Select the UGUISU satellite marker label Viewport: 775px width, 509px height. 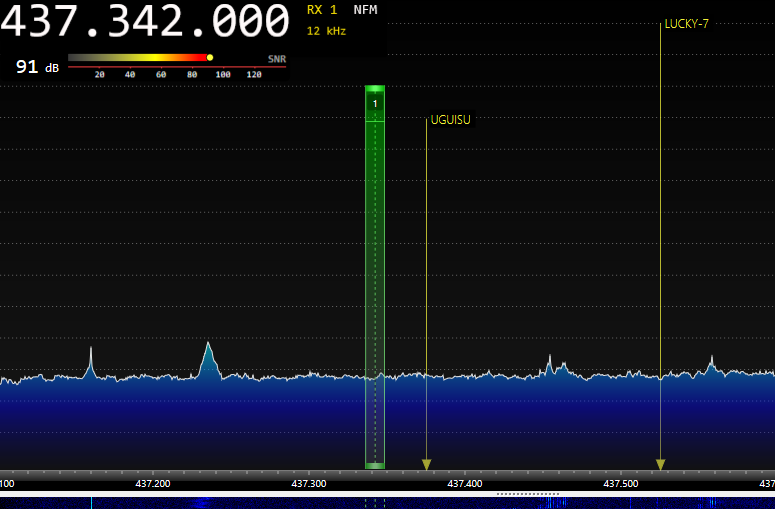(x=450, y=120)
